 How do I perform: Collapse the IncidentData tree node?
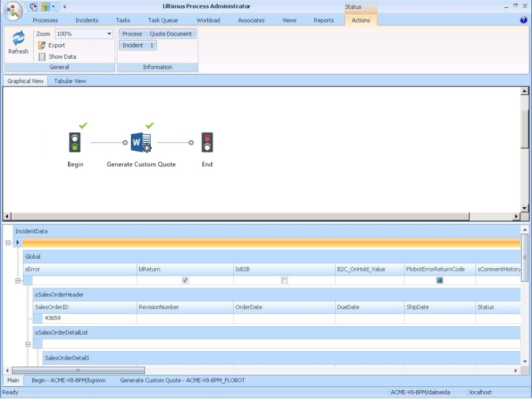pyautogui.click(x=8, y=242)
